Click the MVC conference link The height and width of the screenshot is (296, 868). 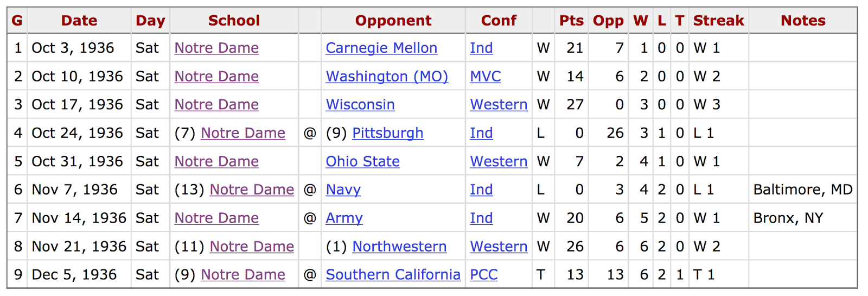pos(485,77)
